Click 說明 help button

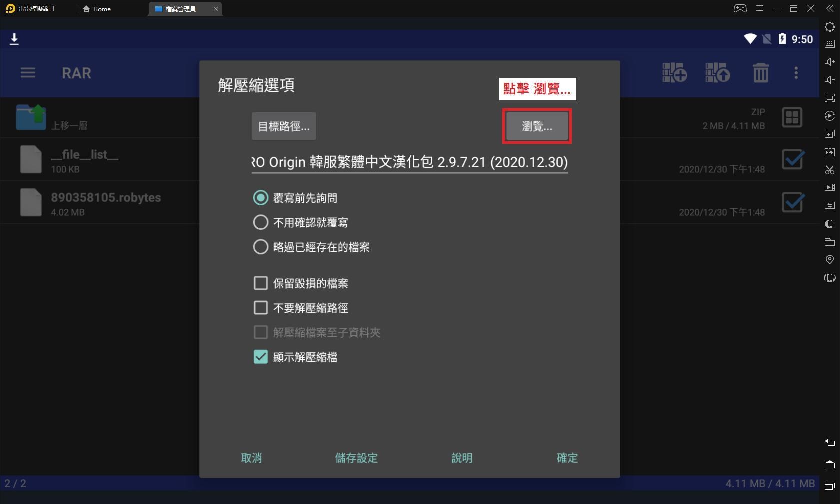pyautogui.click(x=462, y=458)
